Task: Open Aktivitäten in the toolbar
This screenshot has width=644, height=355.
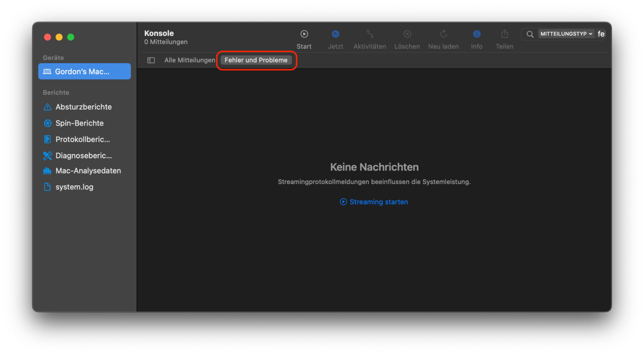Action: coord(369,34)
